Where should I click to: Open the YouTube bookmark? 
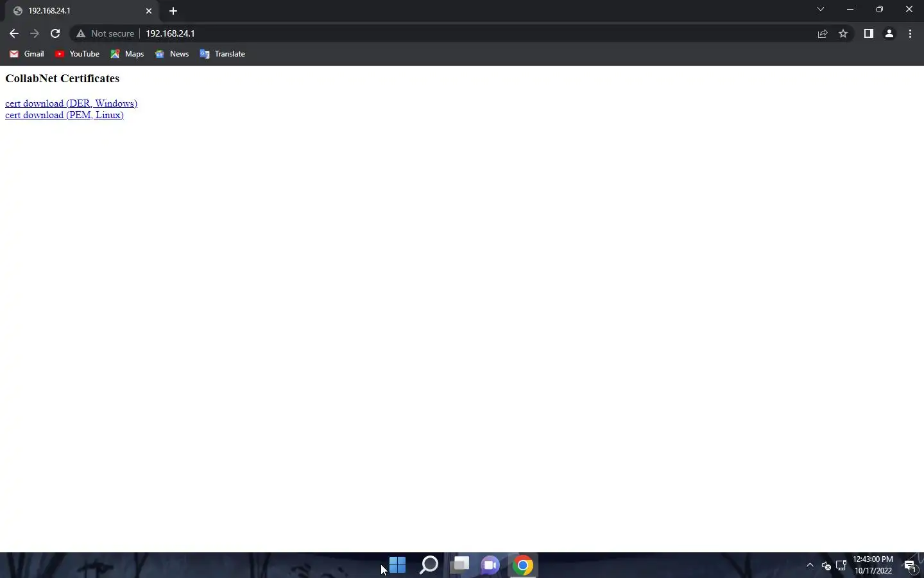pyautogui.click(x=77, y=54)
